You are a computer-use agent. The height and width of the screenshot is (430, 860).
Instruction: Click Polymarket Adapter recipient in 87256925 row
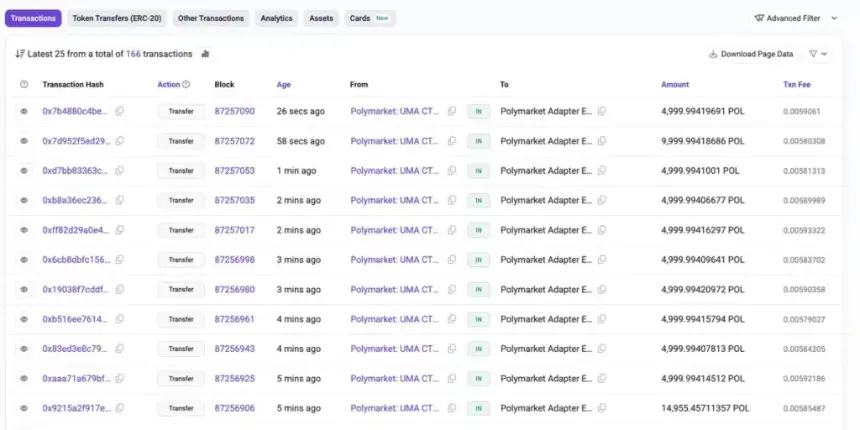point(546,378)
